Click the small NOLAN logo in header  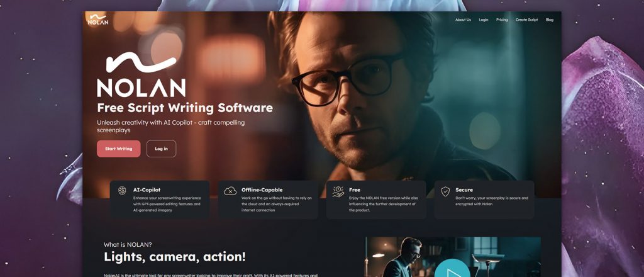pos(97,19)
